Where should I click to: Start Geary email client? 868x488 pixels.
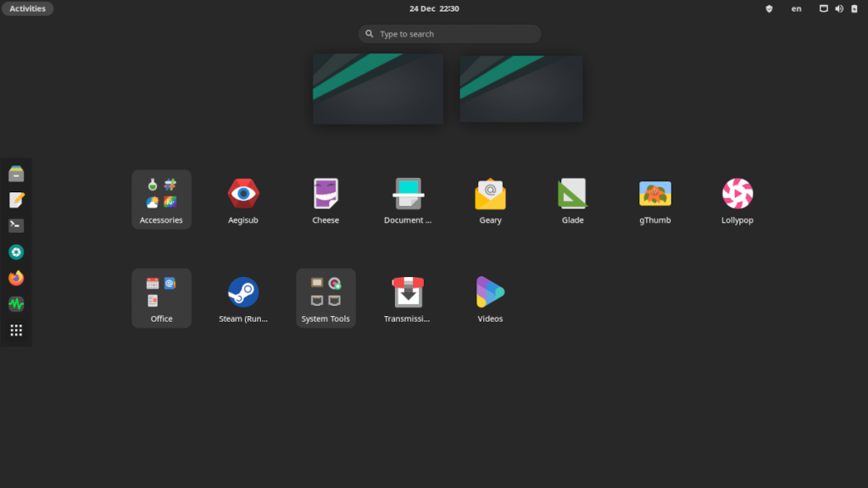point(490,193)
